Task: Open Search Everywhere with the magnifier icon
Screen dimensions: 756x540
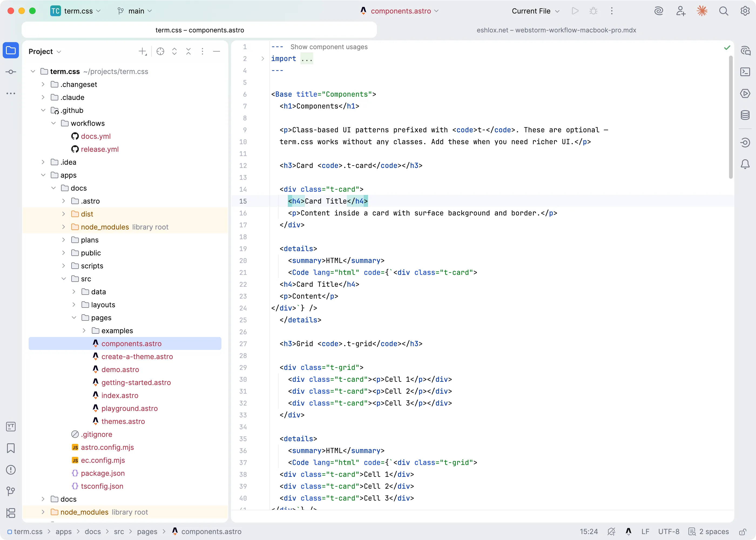Action: (724, 11)
